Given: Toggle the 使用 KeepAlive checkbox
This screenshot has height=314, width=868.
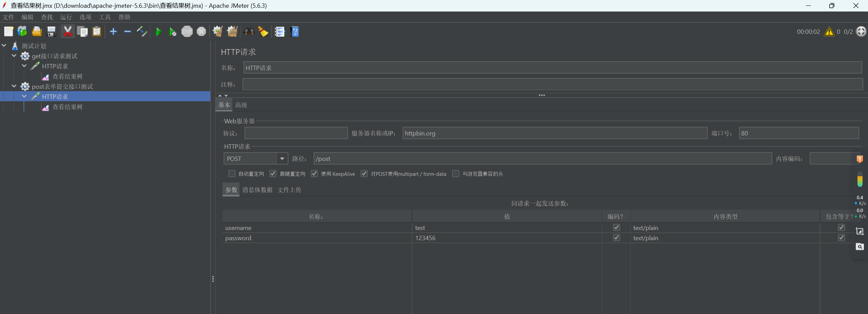Looking at the screenshot, I should (x=314, y=174).
